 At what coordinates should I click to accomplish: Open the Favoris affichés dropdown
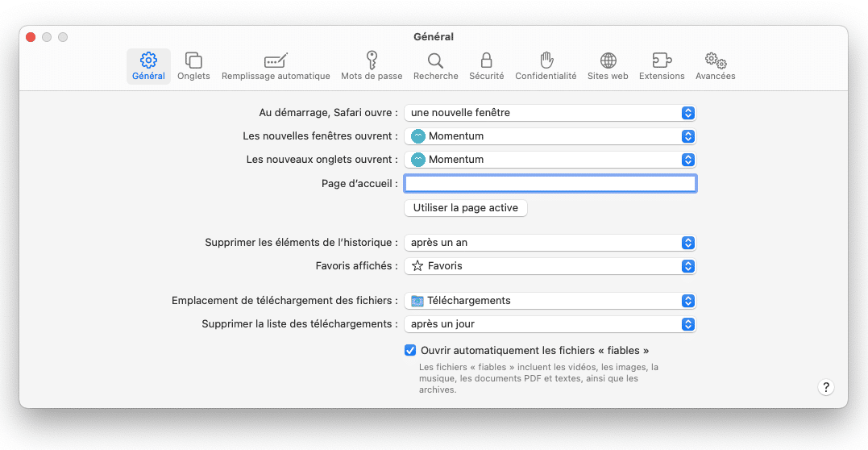pos(550,266)
